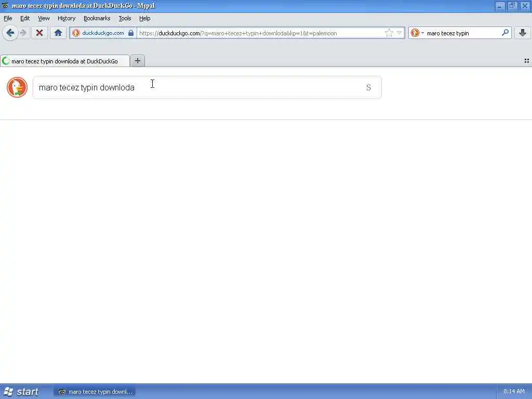The width and height of the screenshot is (532, 399).
Task: Go back with the back arrow button
Action: [x=10, y=33]
